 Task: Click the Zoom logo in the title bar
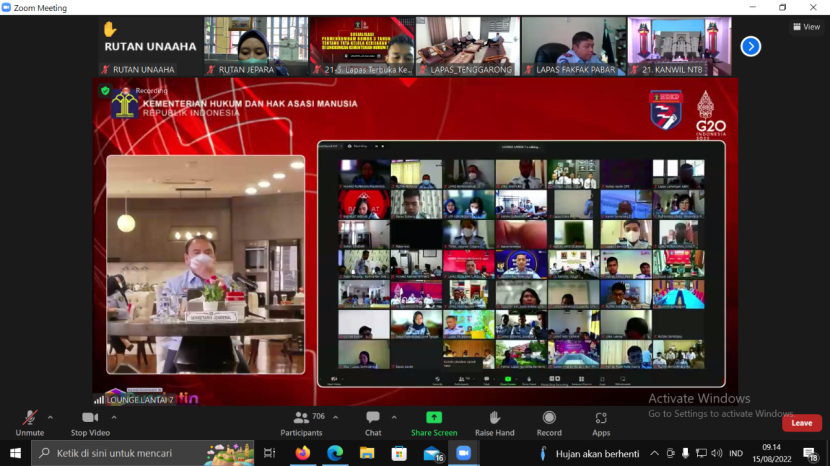(x=6, y=7)
